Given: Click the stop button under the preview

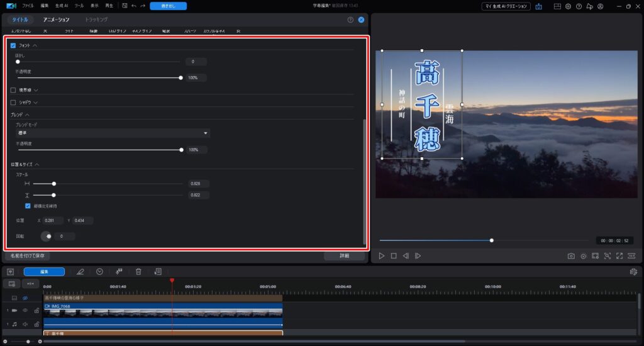Looking at the screenshot, I should pos(393,256).
